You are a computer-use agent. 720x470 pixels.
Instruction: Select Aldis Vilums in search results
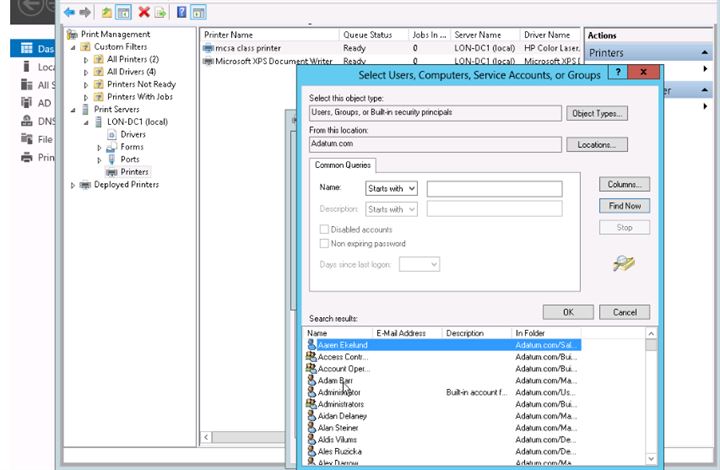tap(337, 440)
